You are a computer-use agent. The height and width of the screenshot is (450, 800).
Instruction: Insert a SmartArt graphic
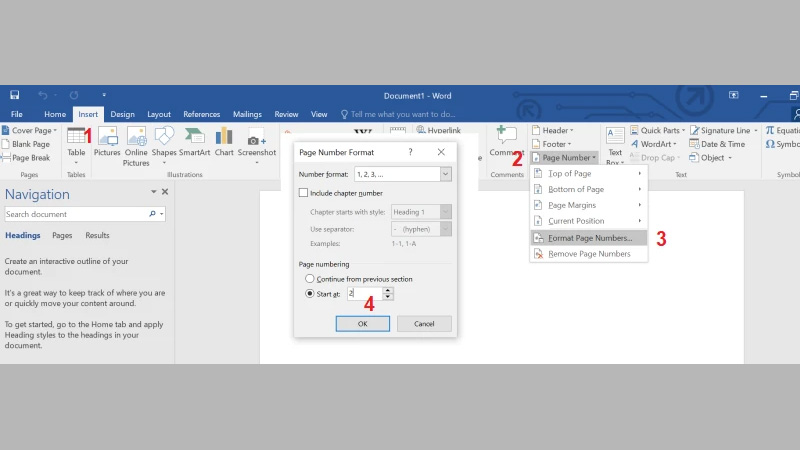click(195, 138)
